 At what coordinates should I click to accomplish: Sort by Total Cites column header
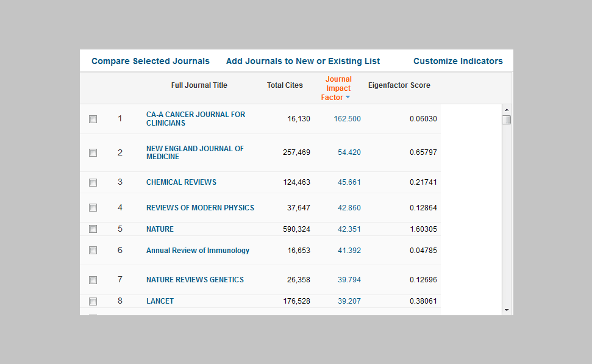point(285,85)
